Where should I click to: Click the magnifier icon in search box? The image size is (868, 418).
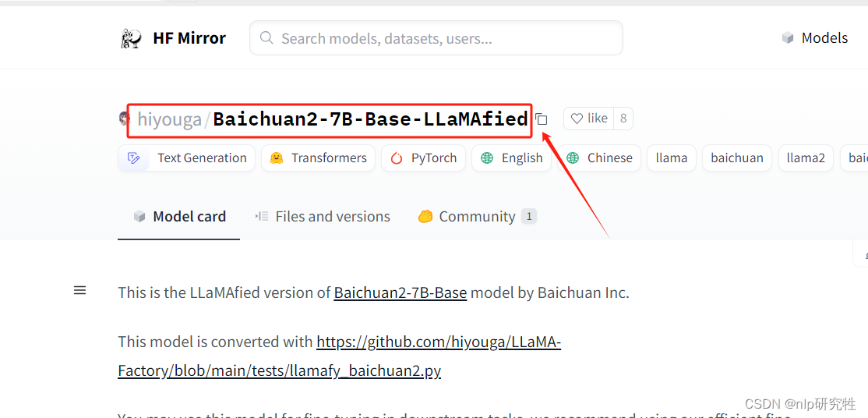tap(266, 38)
